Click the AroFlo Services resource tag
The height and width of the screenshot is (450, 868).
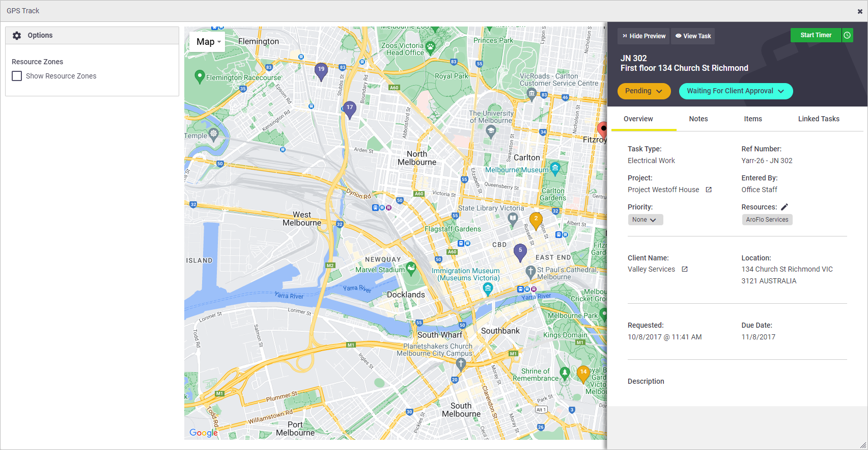point(767,220)
